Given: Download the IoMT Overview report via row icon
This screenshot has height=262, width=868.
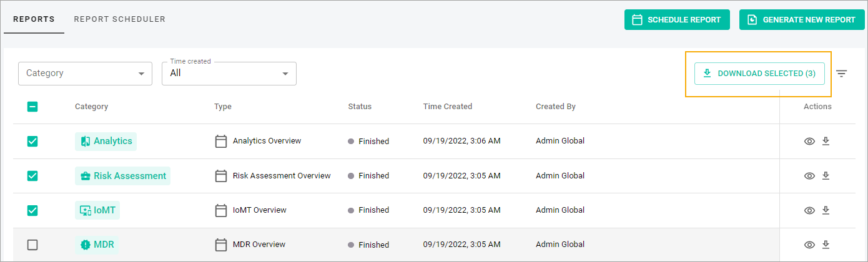Looking at the screenshot, I should [x=826, y=210].
